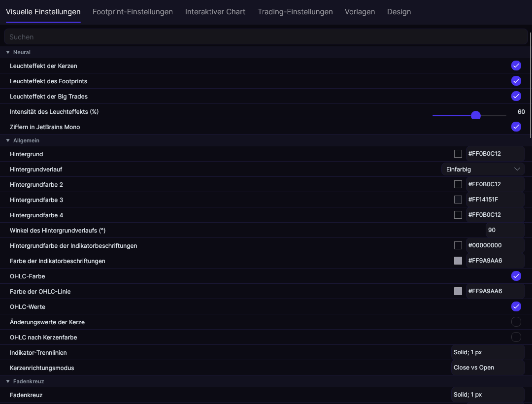Edit the Hintergrundfarbe 4 hex value

[495, 215]
